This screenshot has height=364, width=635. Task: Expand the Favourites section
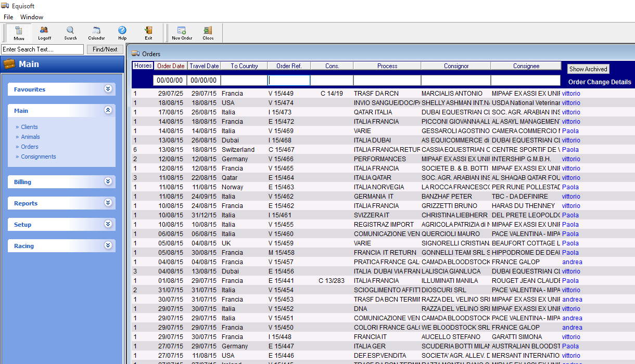108,89
